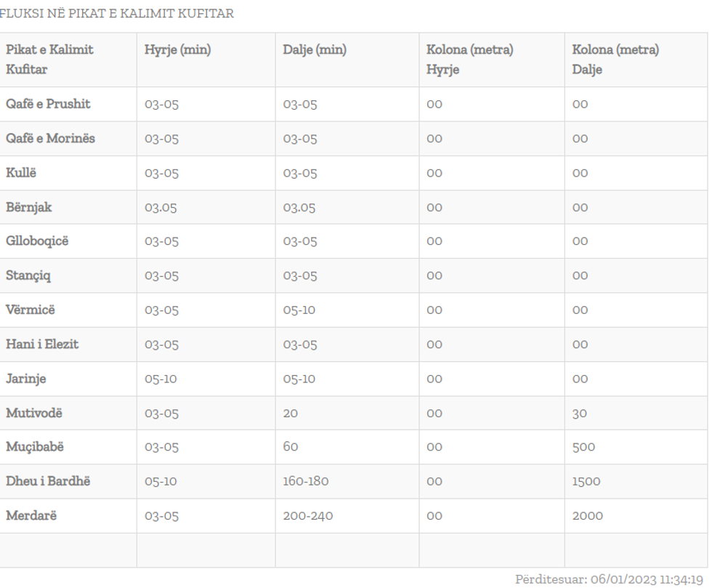Select the Qafë e Prushit row name

[48, 104]
